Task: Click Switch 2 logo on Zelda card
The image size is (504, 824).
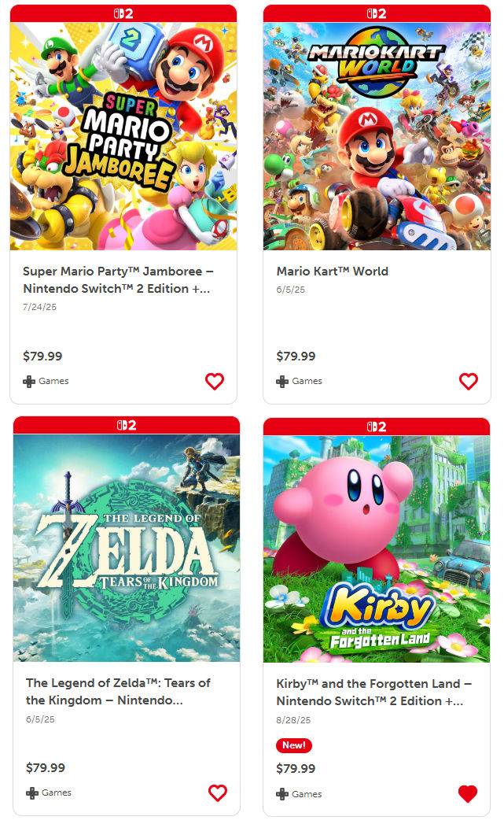Action: (x=127, y=425)
